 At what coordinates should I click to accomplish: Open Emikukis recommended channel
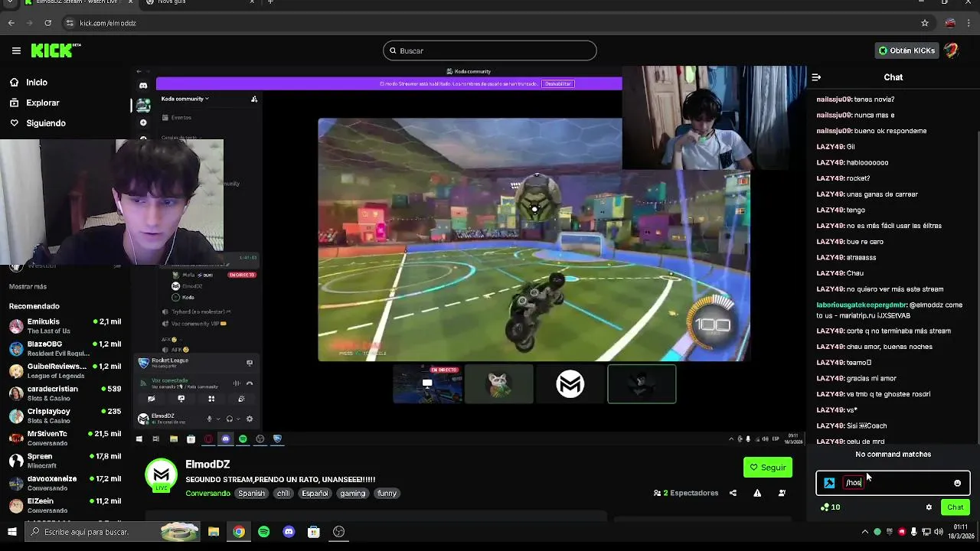[x=65, y=326]
